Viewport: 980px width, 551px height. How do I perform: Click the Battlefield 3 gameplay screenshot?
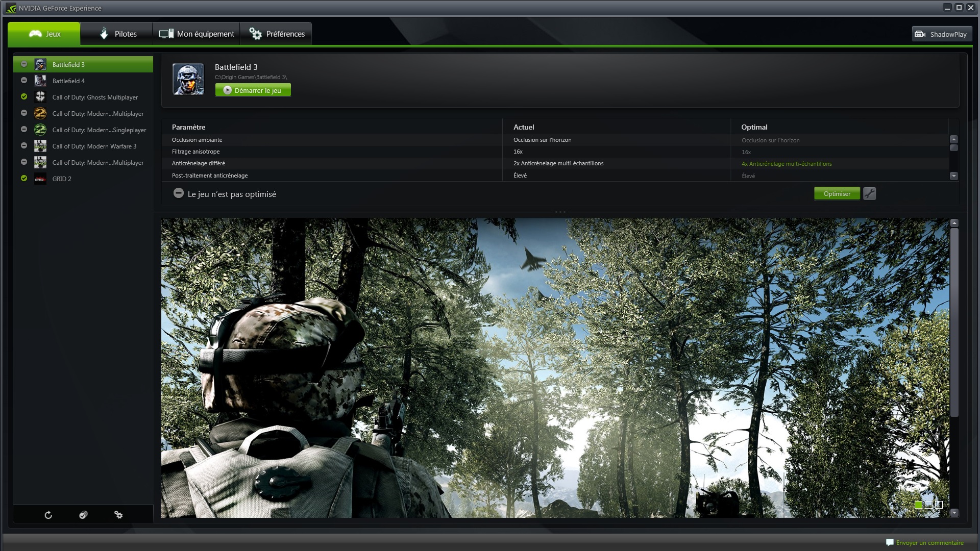pyautogui.click(x=555, y=368)
